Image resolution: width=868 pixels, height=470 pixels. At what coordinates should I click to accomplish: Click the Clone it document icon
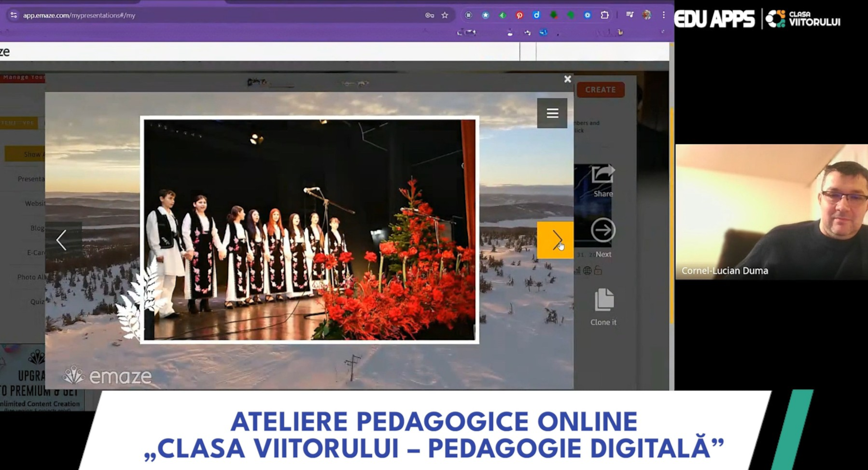coord(603,300)
